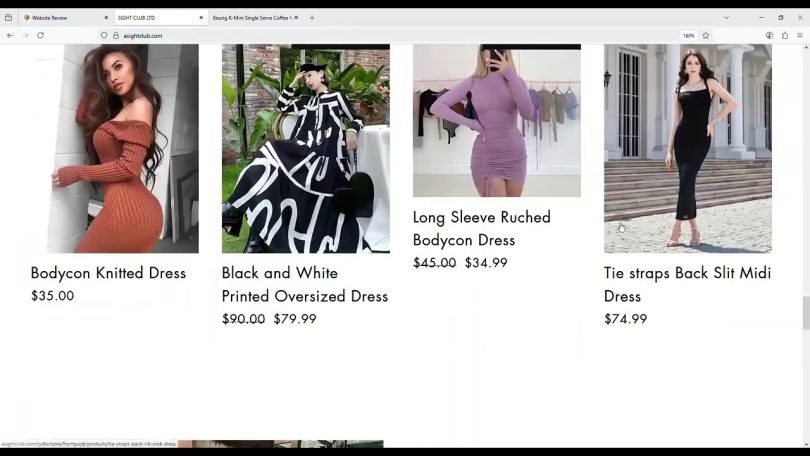The height and width of the screenshot is (456, 810).
Task: Open Long Sleeve Ruched Bodycon Dress link
Action: point(482,229)
